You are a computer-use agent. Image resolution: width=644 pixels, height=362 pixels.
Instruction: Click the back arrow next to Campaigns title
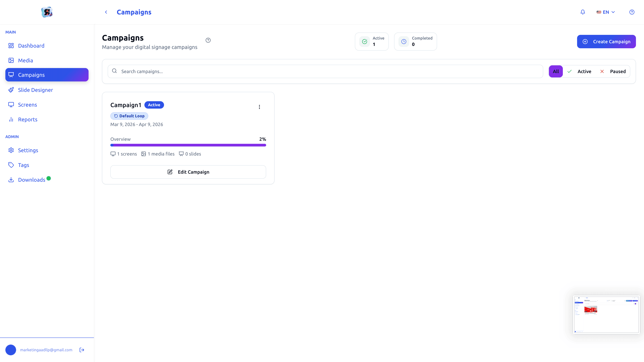click(x=106, y=12)
